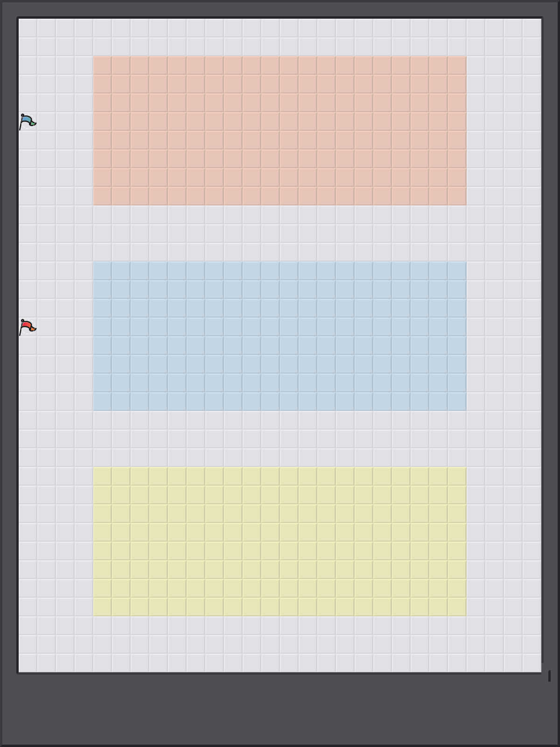Select the light blue colored zone

pos(280,336)
